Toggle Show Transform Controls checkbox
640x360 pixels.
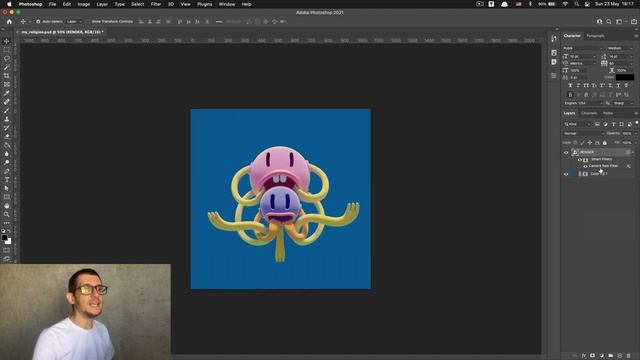coord(88,22)
